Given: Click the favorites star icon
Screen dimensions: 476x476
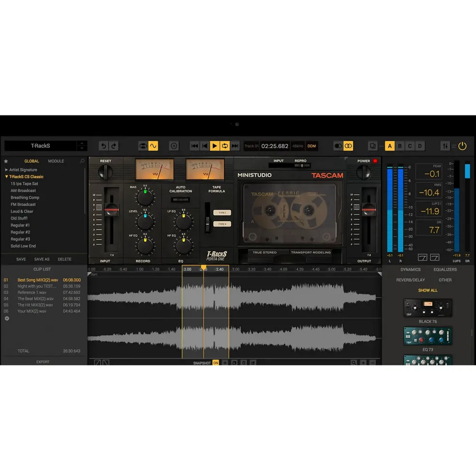Looking at the screenshot, I should click(x=6, y=161).
